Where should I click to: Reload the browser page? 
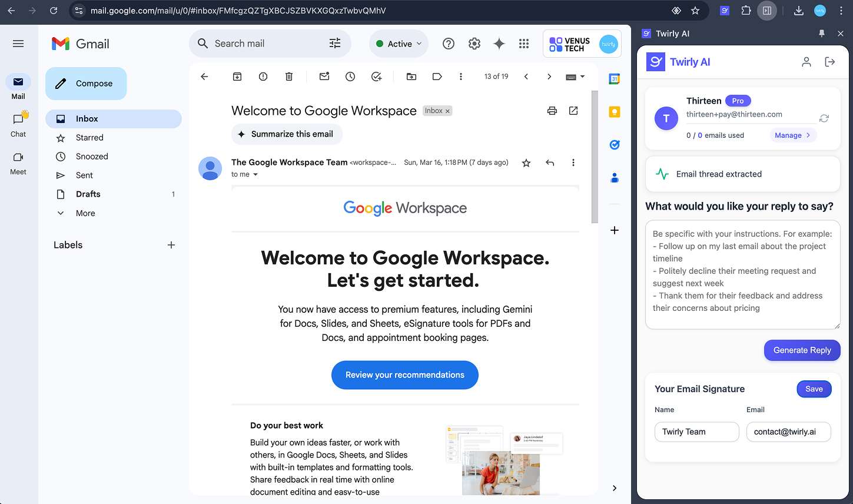coord(54,11)
